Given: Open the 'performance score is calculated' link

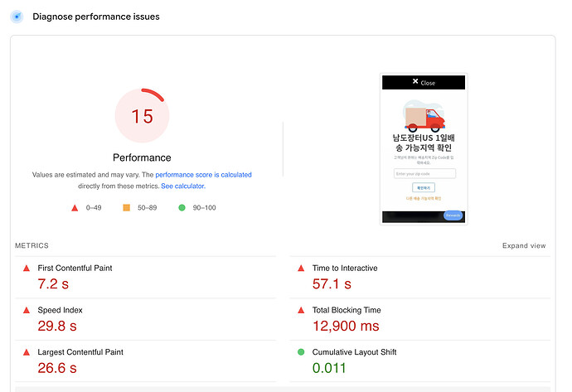Looking at the screenshot, I should click(x=203, y=175).
